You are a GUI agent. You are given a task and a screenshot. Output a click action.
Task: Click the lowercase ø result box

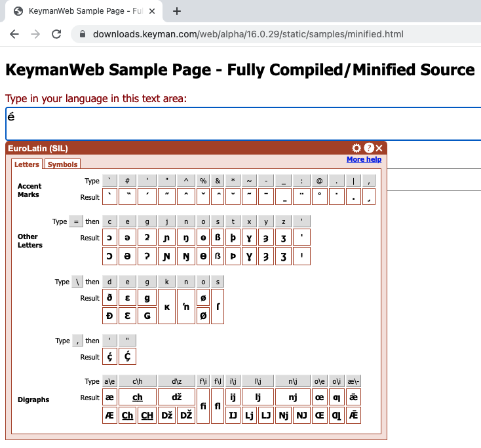point(203,297)
